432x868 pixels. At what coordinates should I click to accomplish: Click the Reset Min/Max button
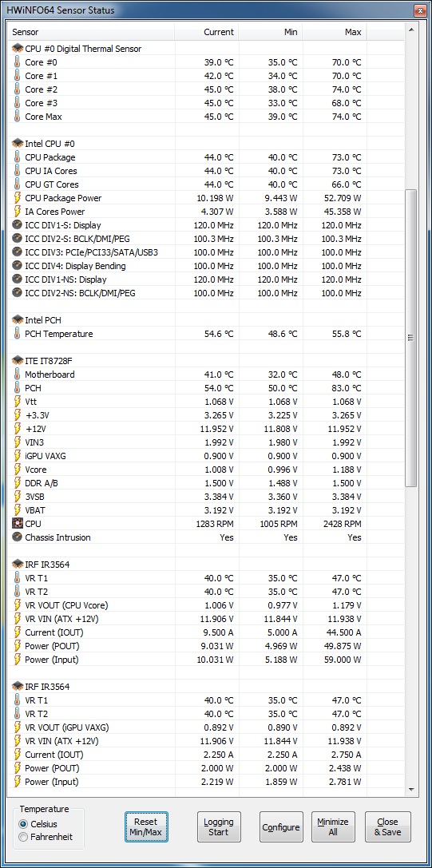[x=146, y=827]
